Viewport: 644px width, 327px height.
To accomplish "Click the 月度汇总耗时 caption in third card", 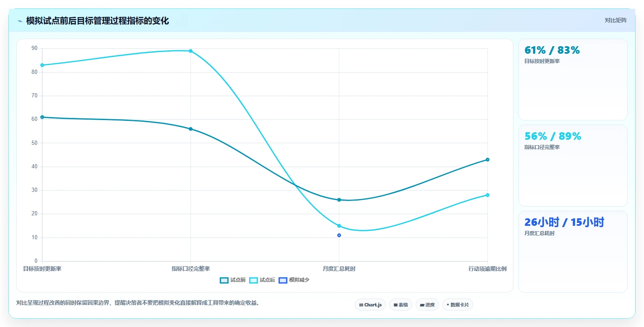I will 539,233.
